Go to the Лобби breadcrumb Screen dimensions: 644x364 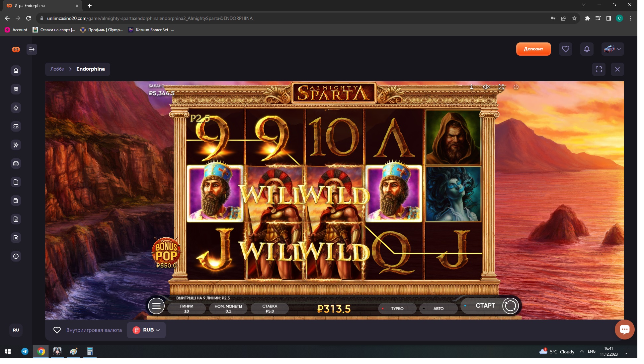click(57, 69)
